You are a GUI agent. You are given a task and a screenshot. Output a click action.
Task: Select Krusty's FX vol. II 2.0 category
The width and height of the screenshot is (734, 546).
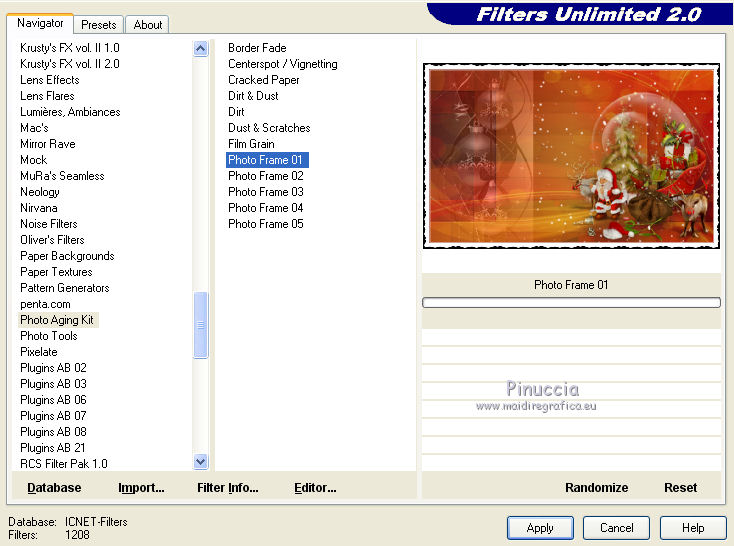(70, 64)
